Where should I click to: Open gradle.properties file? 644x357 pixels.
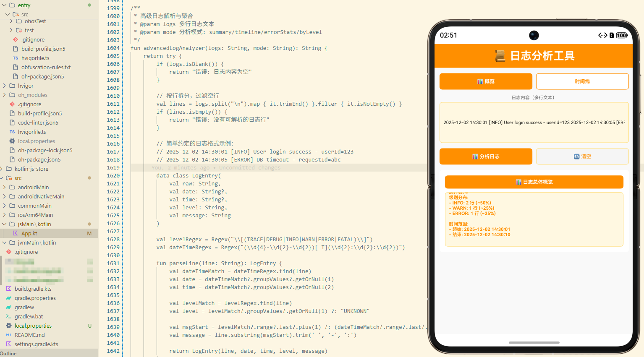pyautogui.click(x=35, y=298)
